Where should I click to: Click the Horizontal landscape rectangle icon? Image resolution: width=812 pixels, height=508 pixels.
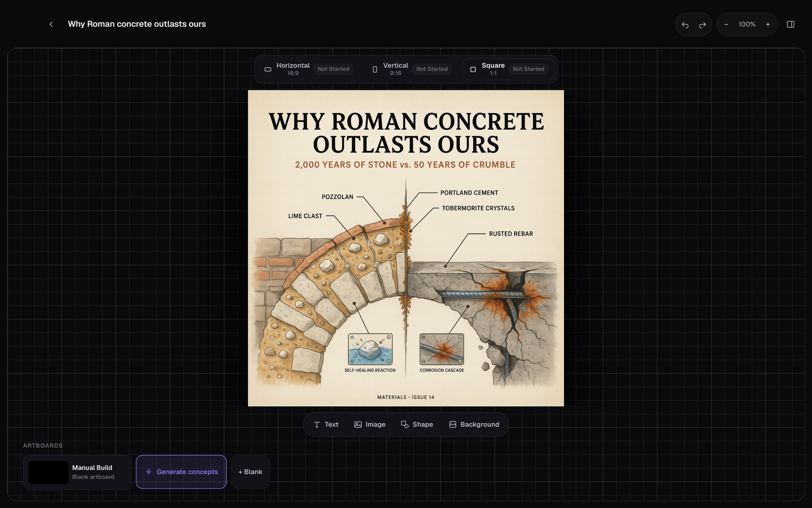(x=268, y=69)
